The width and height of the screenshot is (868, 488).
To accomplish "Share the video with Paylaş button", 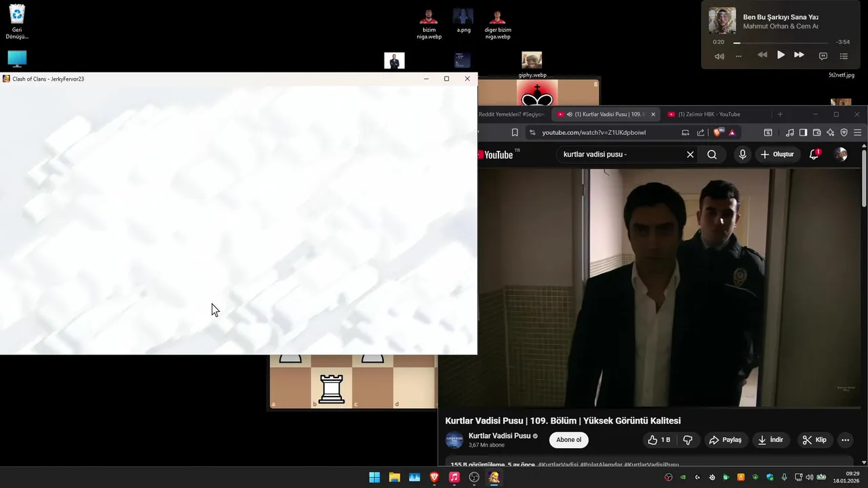I will tap(725, 440).
